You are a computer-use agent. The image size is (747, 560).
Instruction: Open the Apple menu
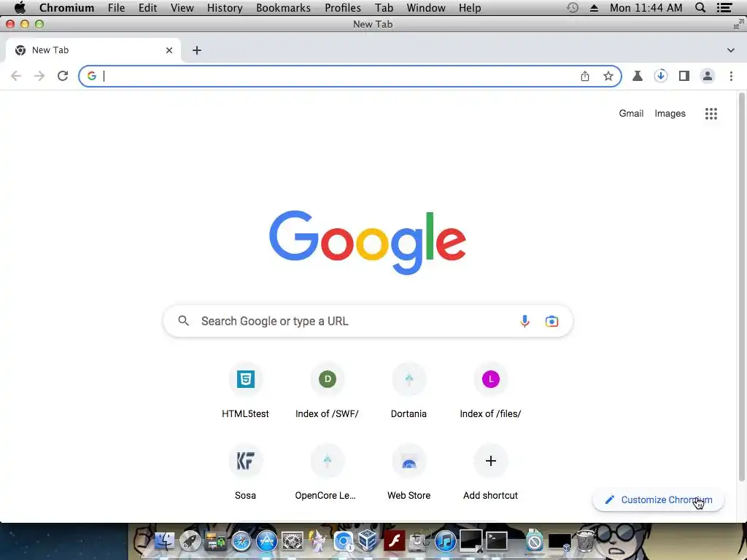pyautogui.click(x=20, y=7)
